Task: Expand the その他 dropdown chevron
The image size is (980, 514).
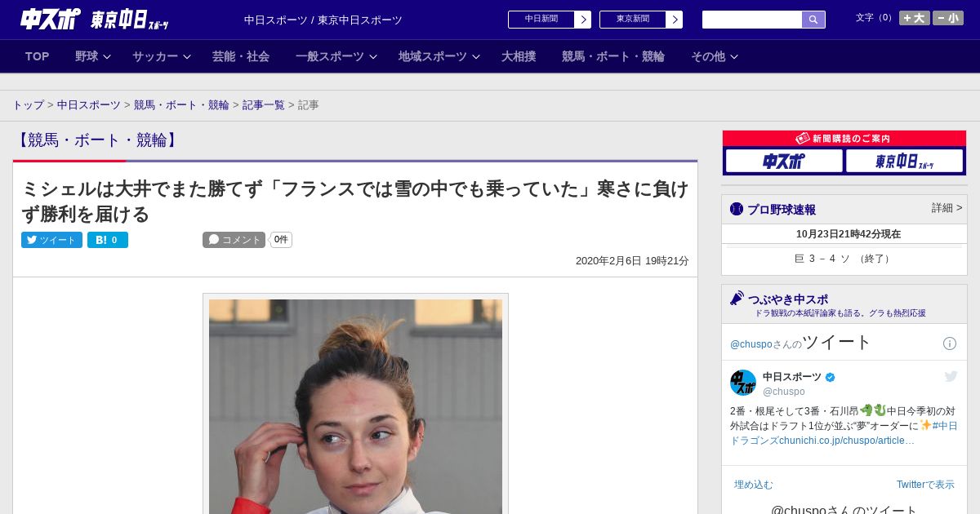Action: coord(734,57)
